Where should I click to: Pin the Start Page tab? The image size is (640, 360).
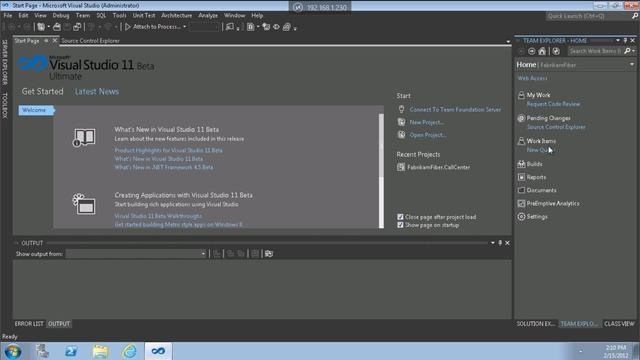[46, 41]
